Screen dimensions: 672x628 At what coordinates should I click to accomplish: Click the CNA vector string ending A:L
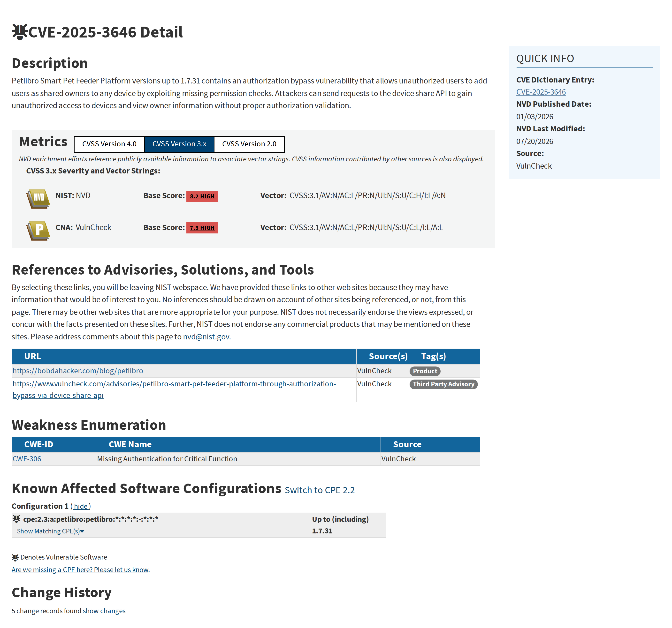366,227
